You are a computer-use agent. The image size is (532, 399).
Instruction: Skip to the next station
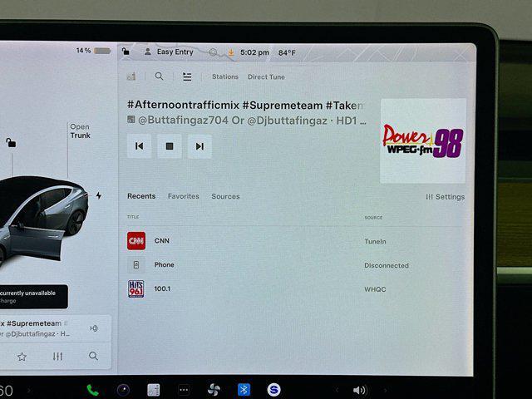point(199,146)
